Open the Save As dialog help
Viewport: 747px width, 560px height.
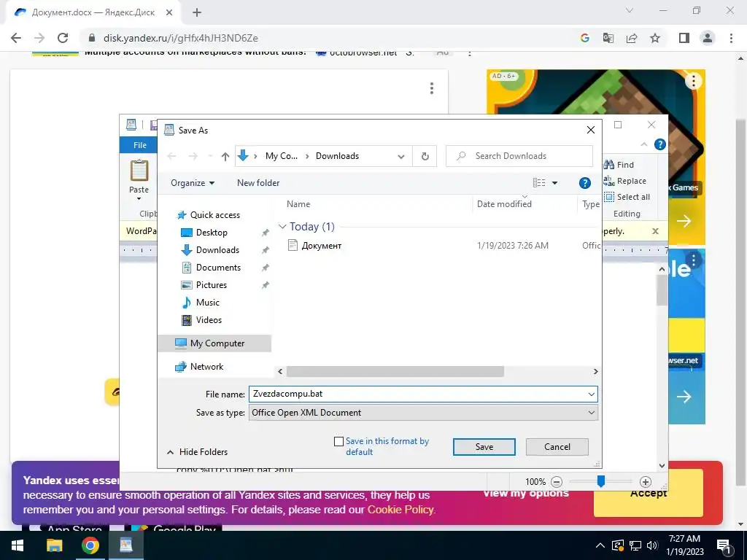584,183
